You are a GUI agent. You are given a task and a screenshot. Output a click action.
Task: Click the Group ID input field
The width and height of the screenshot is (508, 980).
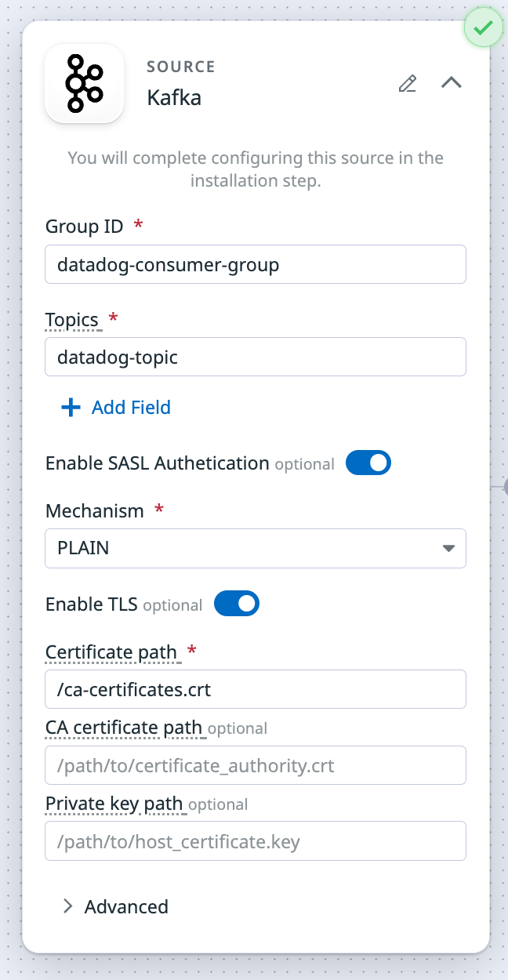(256, 264)
